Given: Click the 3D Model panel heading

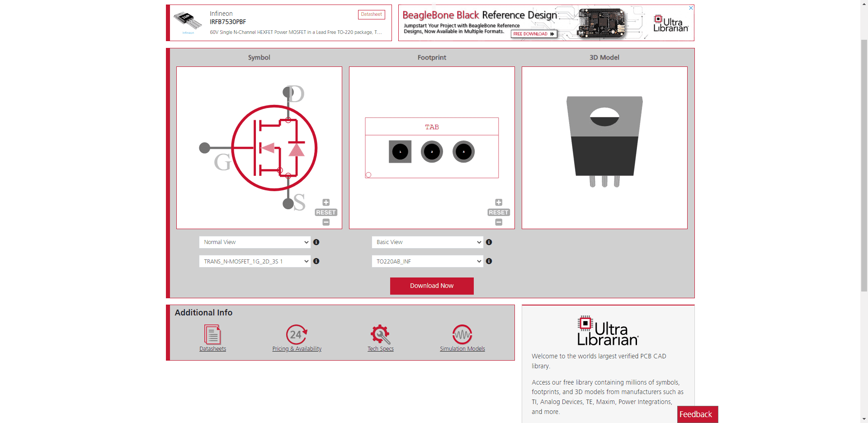Looking at the screenshot, I should pos(604,57).
